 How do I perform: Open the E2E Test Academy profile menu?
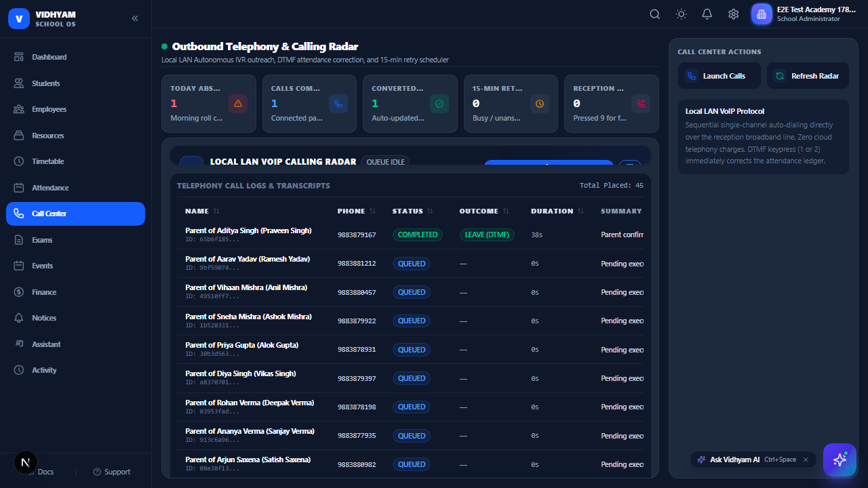[804, 14]
